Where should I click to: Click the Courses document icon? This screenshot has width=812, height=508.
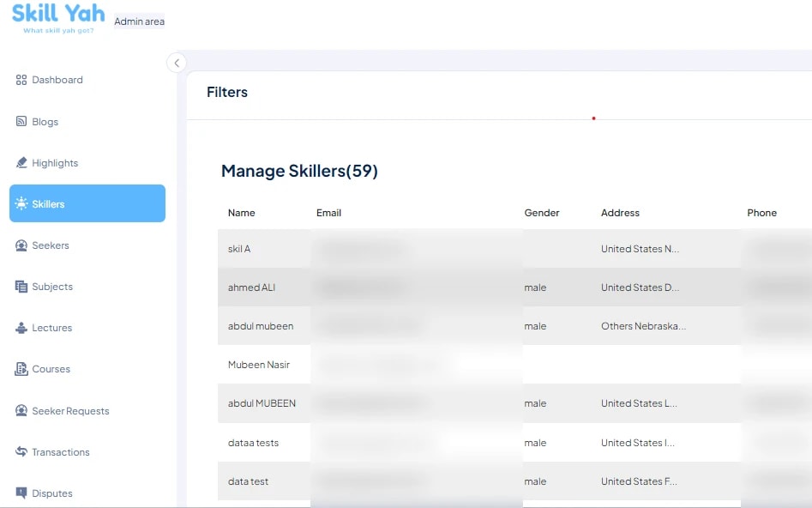[21, 369]
